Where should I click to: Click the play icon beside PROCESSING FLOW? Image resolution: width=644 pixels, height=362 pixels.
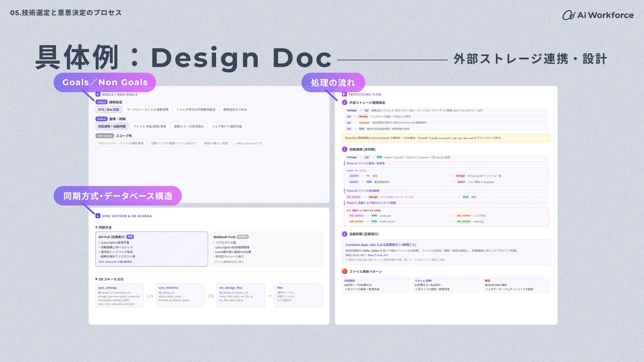click(x=344, y=95)
